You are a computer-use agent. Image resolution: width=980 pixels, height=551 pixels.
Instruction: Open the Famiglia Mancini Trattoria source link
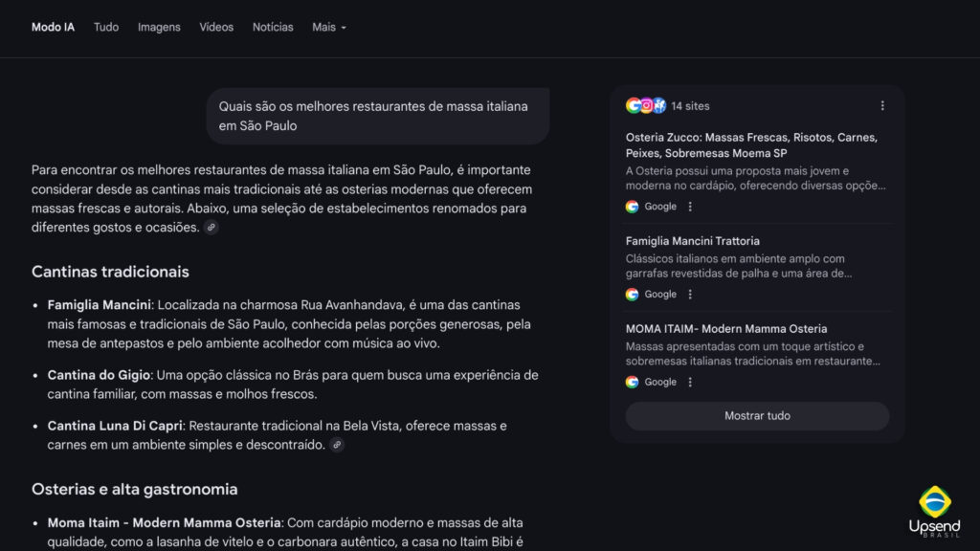(x=693, y=241)
